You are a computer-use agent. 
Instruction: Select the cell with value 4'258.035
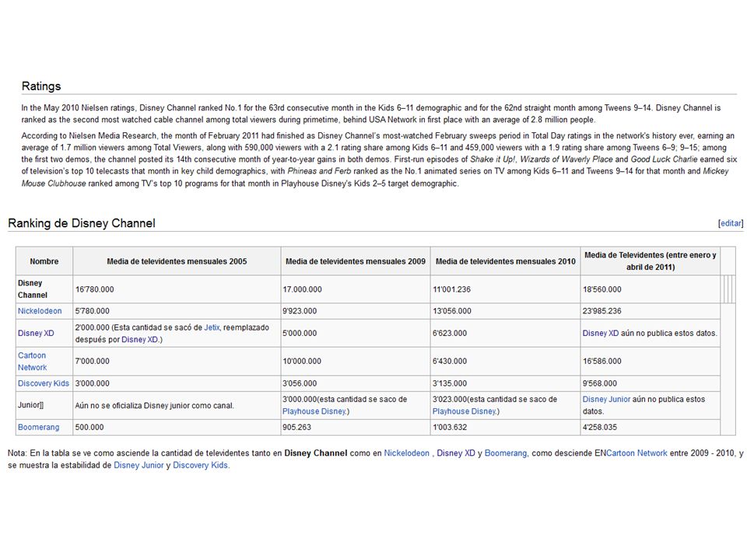[x=651, y=428]
